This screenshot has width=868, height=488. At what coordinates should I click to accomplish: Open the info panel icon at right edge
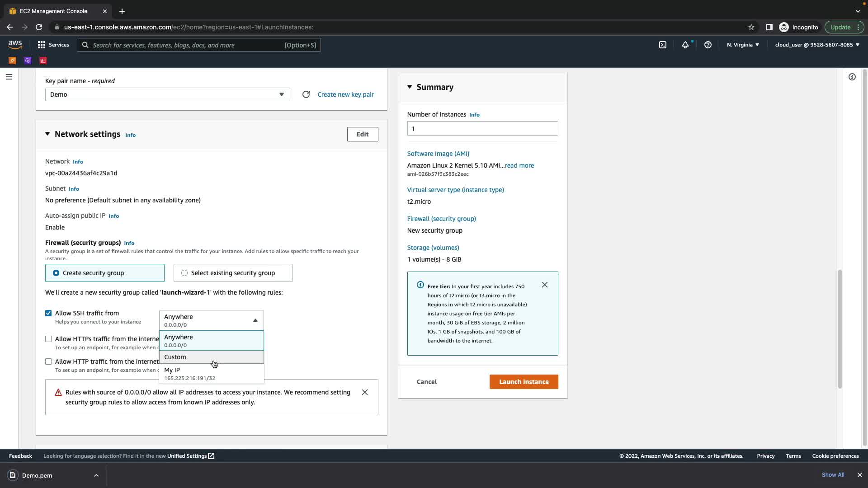(x=852, y=77)
